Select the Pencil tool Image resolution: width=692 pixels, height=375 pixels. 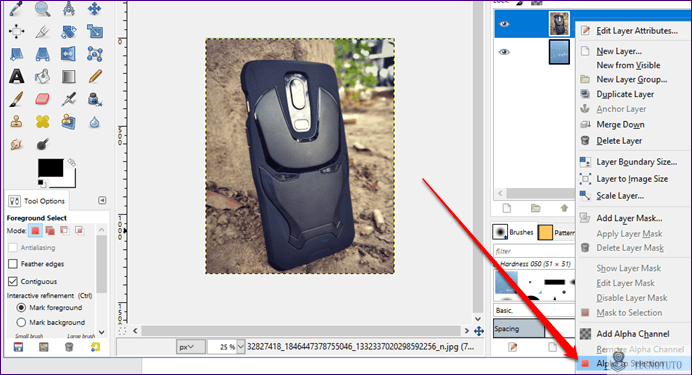coord(94,76)
